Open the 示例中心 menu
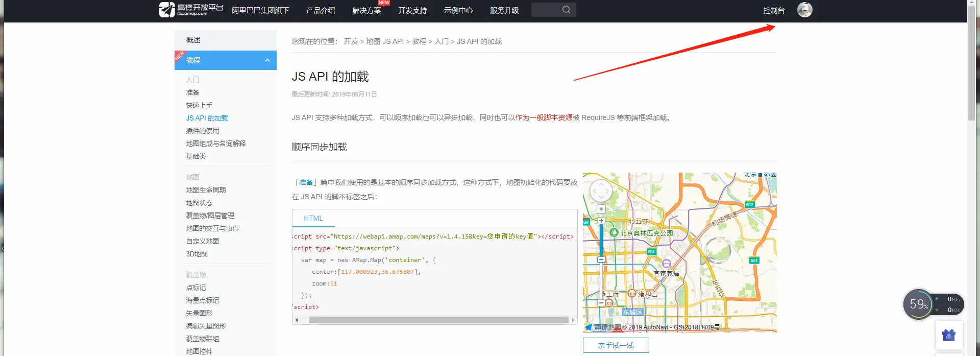 [458, 10]
